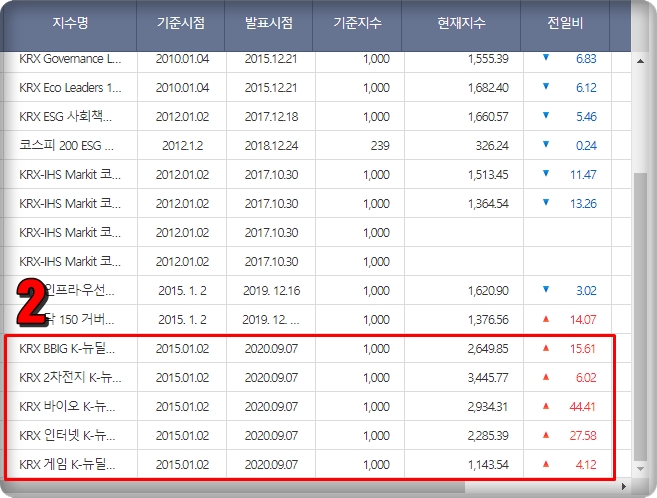Select the KRX ESG 사회책... row name
This screenshot has height=498, width=657.
[65, 116]
